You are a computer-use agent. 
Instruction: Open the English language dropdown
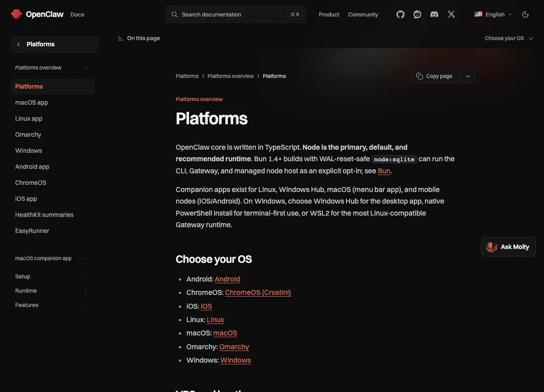tap(493, 14)
